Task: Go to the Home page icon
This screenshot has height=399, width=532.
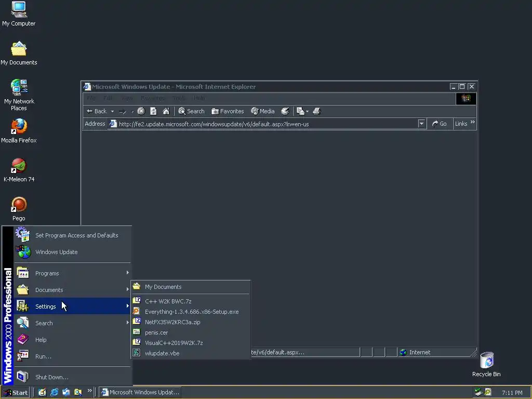Action: [x=166, y=111]
